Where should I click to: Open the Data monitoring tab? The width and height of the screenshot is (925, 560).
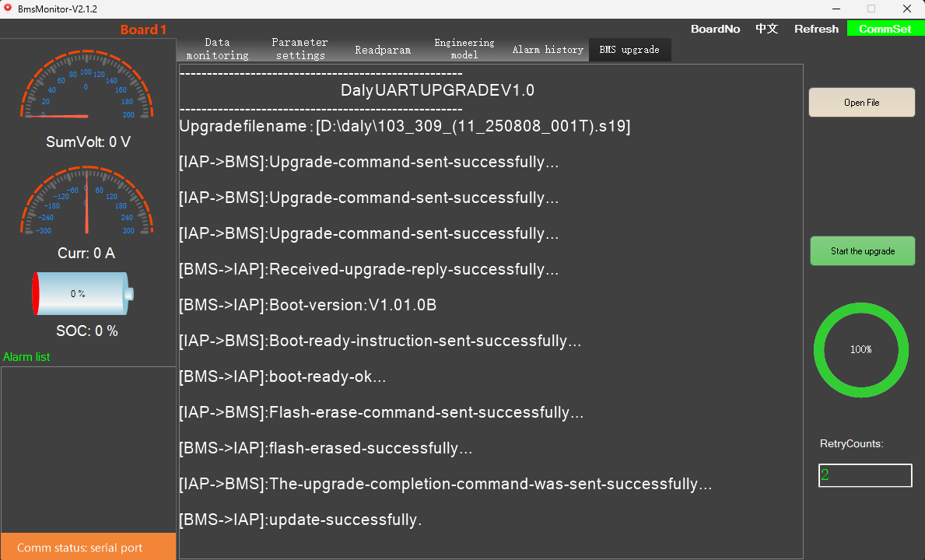[217, 49]
